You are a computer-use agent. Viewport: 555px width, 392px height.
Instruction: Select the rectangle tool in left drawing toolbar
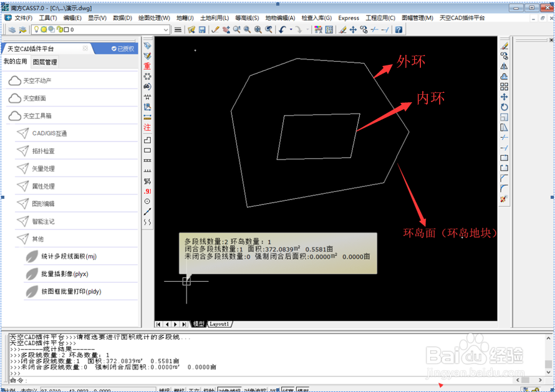coord(147,150)
